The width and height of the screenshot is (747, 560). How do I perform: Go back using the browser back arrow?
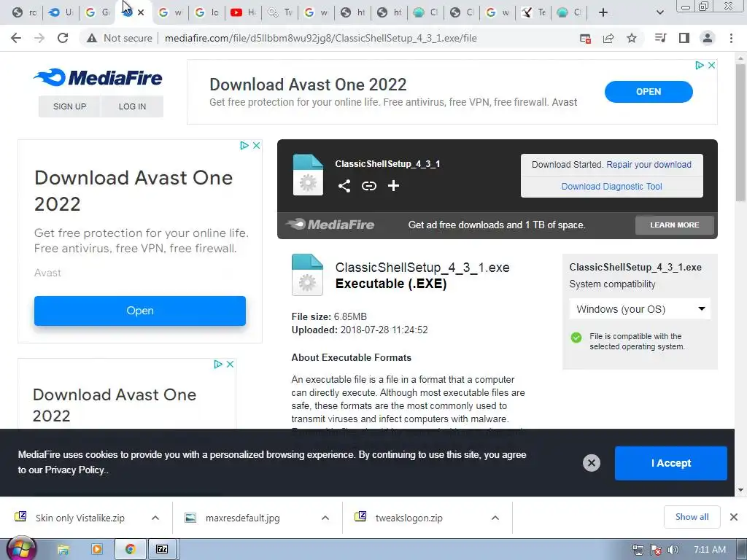click(x=16, y=38)
